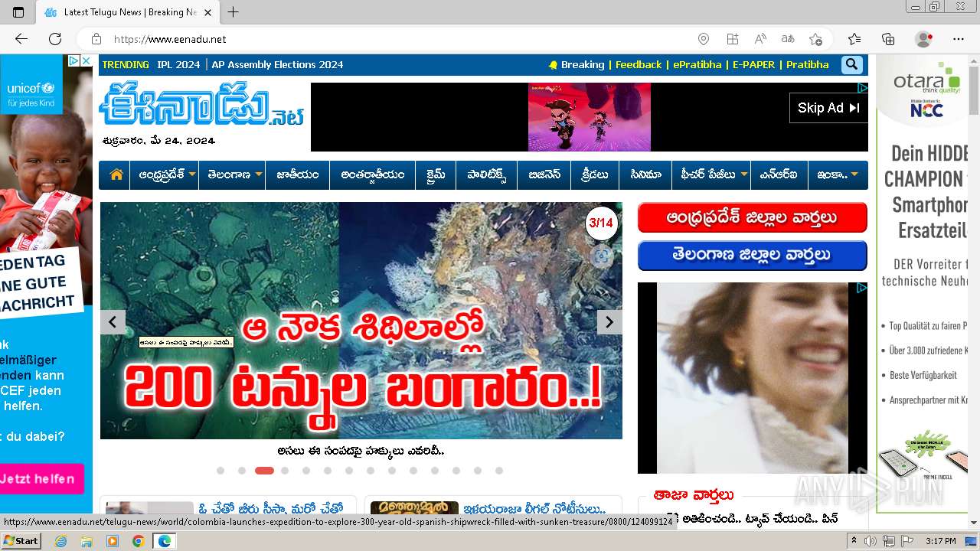Open the బిజినెస్ menu item
The height and width of the screenshot is (551, 980).
[x=544, y=174]
